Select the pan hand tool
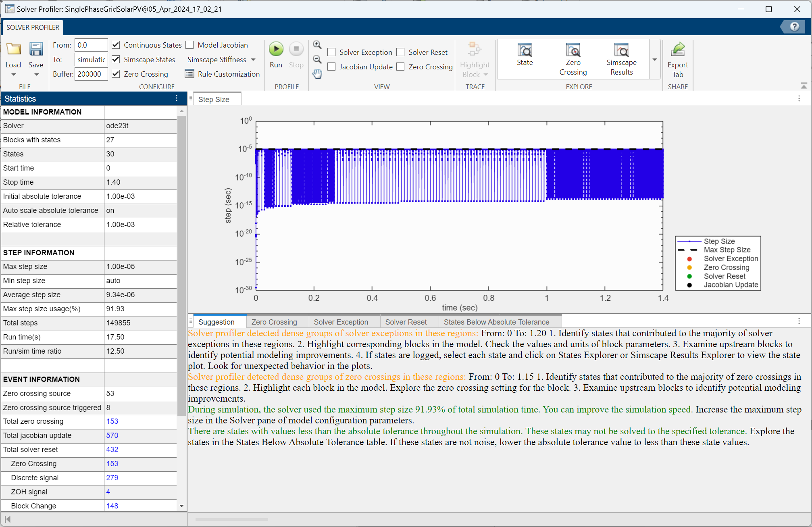Viewport: 812px width, 527px height. coord(317,74)
